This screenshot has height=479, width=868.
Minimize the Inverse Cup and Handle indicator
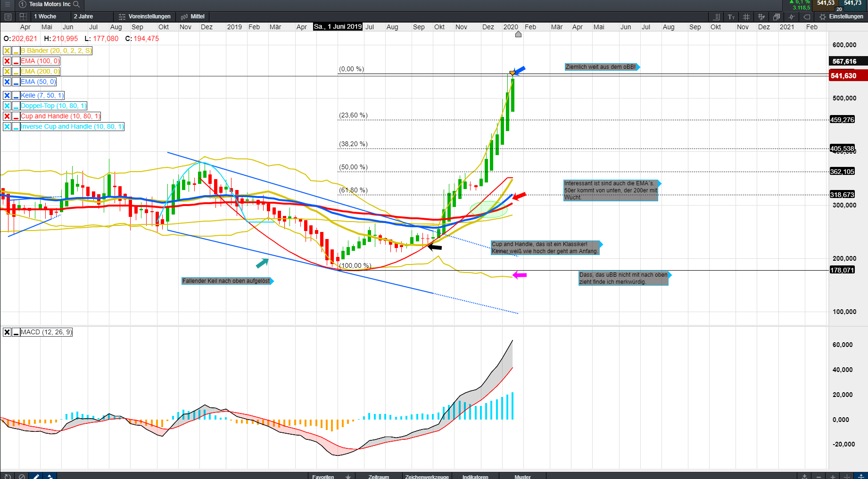(x=16, y=126)
